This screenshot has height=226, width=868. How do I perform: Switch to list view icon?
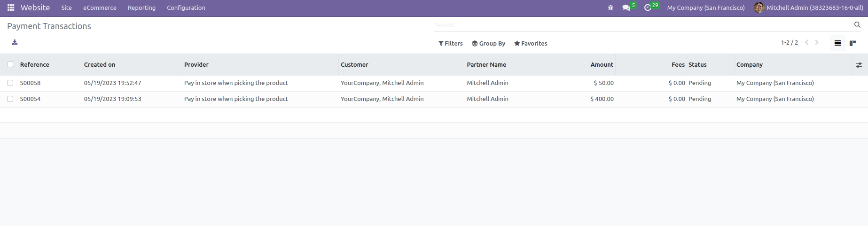point(837,43)
